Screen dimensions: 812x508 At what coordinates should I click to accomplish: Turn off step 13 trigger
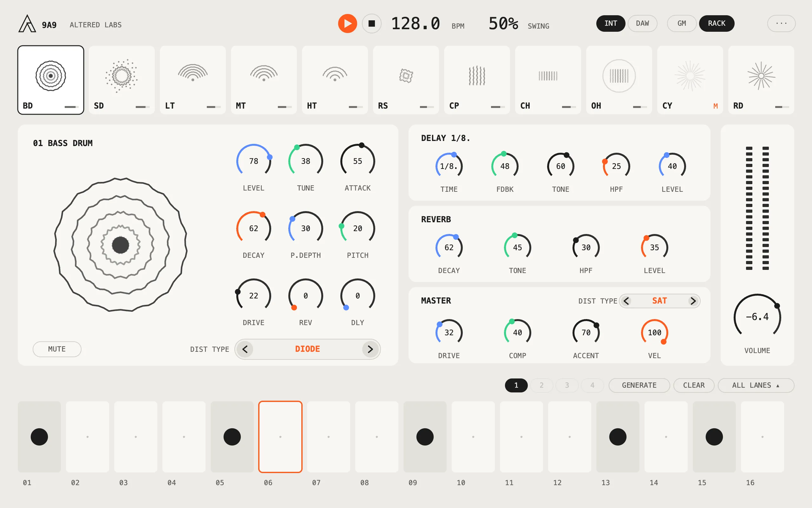coord(618,437)
